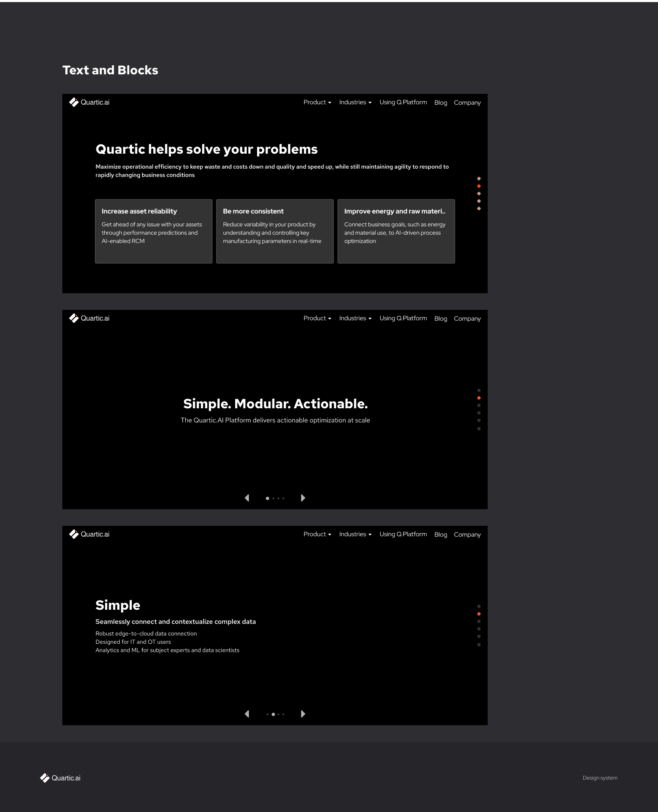Select Company in first block navbar
Viewport: 658px width, 812px height.
coord(467,103)
